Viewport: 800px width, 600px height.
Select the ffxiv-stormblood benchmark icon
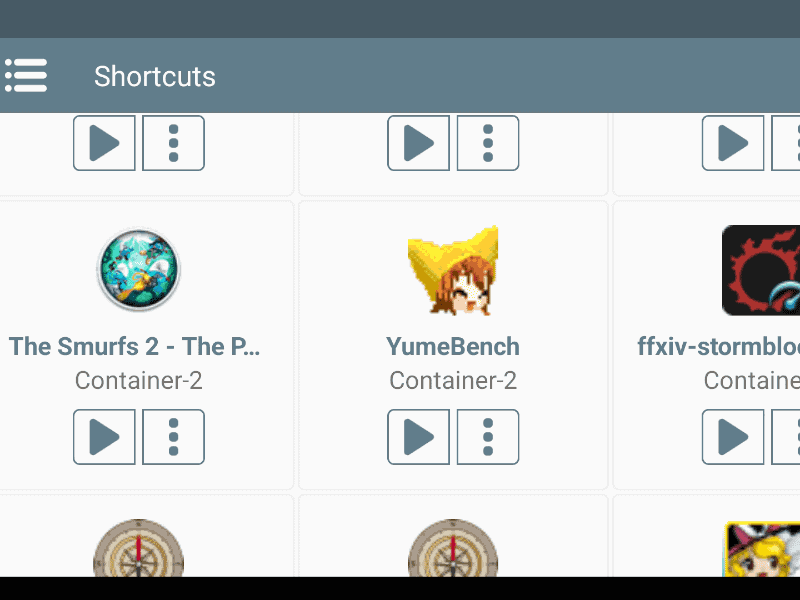click(762, 270)
